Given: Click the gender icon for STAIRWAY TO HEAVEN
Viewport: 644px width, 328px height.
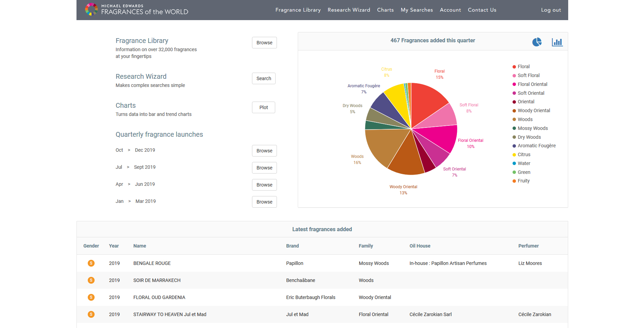Looking at the screenshot, I should coord(91,314).
